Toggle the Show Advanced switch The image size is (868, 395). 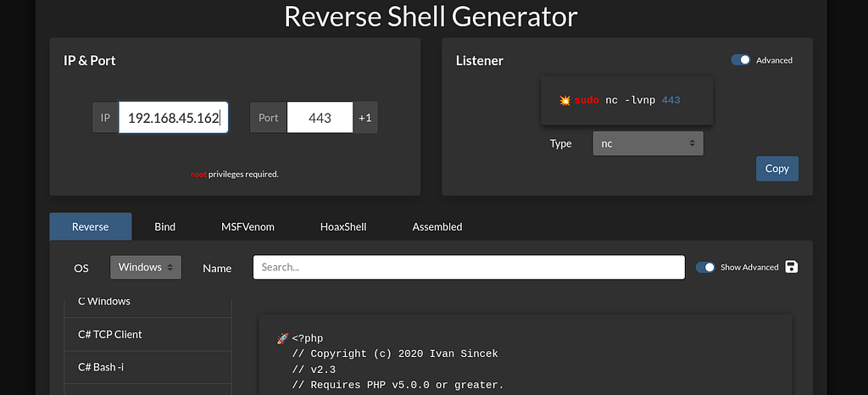(705, 267)
